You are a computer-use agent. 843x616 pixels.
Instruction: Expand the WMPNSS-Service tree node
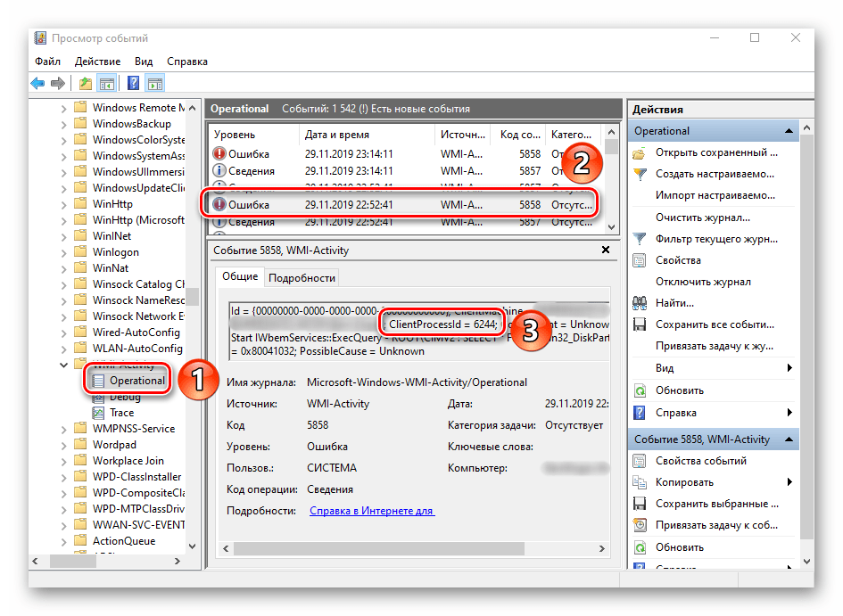click(x=63, y=430)
